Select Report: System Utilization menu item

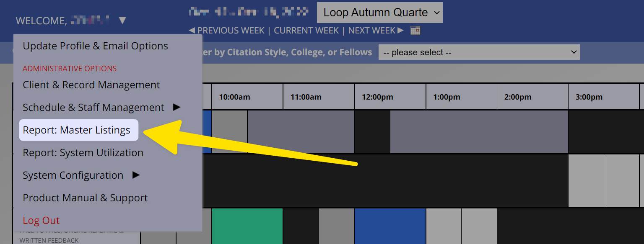83,153
